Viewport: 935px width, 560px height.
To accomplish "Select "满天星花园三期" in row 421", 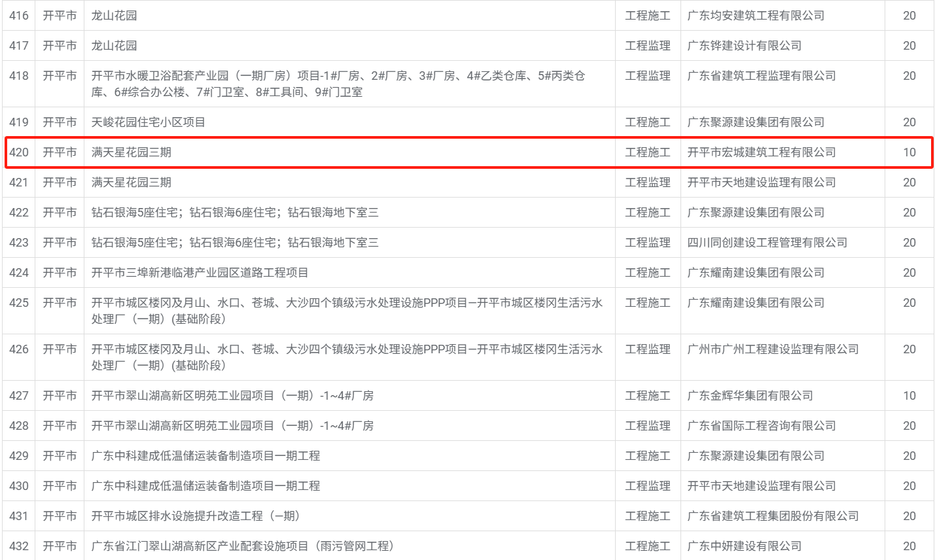I will point(132,183).
